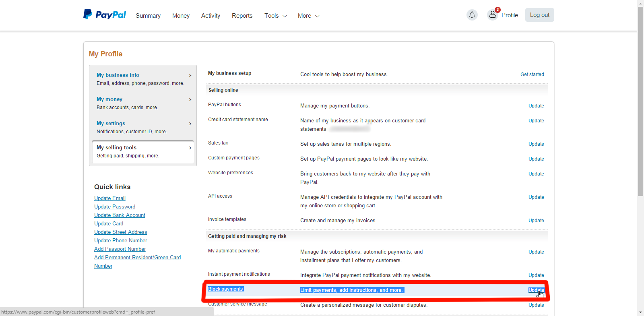
Task: Click the scrollbar up arrow
Action: pos(640,3)
